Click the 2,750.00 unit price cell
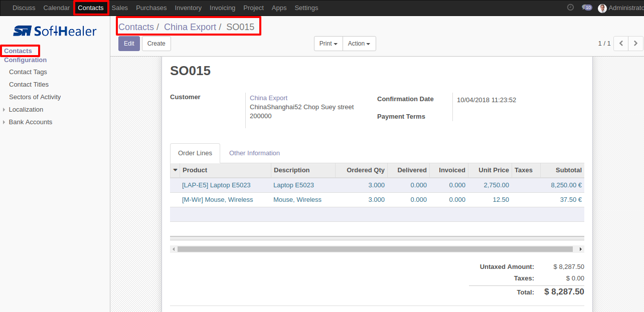This screenshot has height=312, width=644. pos(496,185)
